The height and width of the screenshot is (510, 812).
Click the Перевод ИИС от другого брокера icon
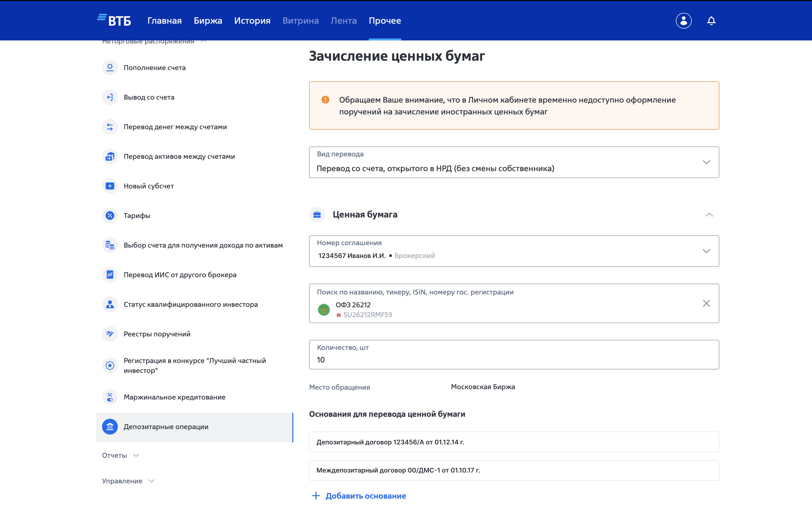(x=110, y=275)
